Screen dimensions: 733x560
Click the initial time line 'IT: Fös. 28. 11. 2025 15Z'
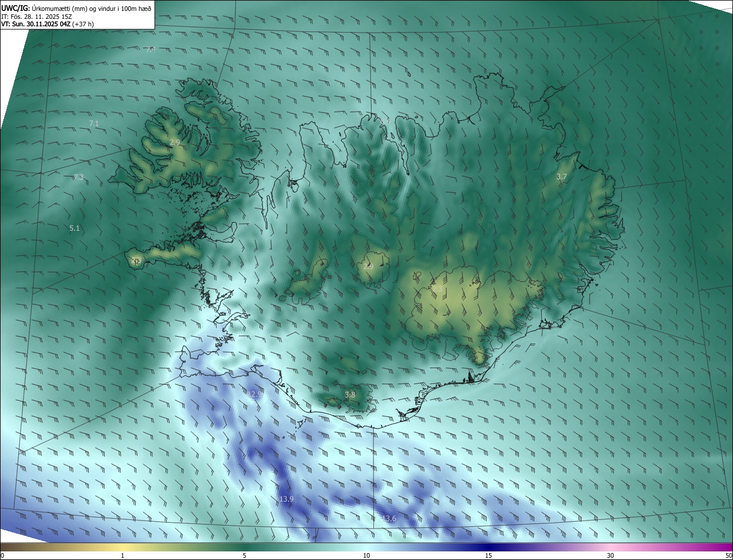coord(37,17)
